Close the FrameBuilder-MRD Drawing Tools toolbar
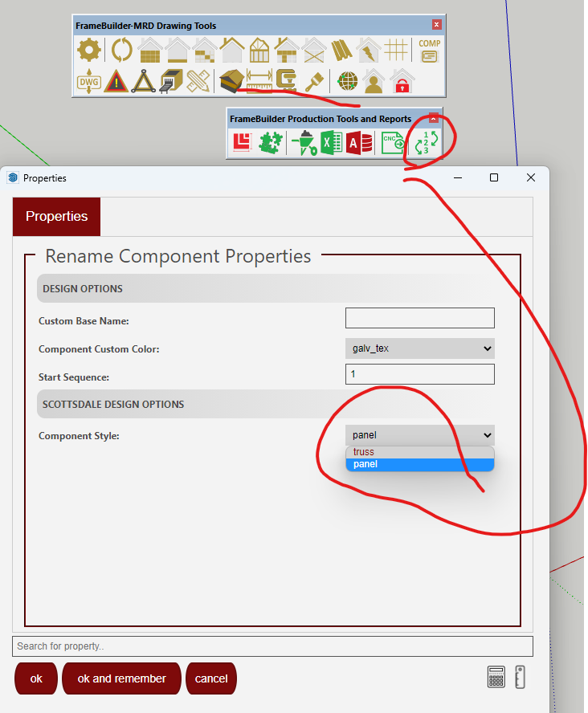Screen dimensions: 588x713 [436, 25]
